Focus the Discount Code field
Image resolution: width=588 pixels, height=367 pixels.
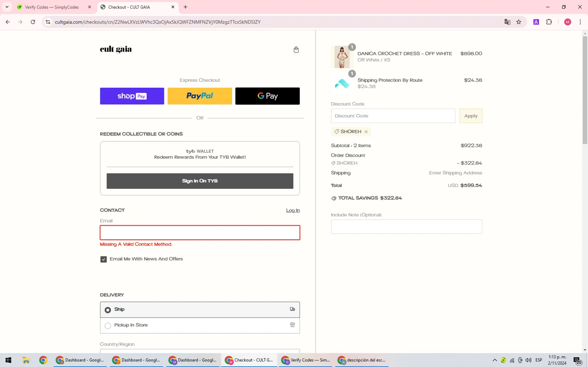pos(393,116)
